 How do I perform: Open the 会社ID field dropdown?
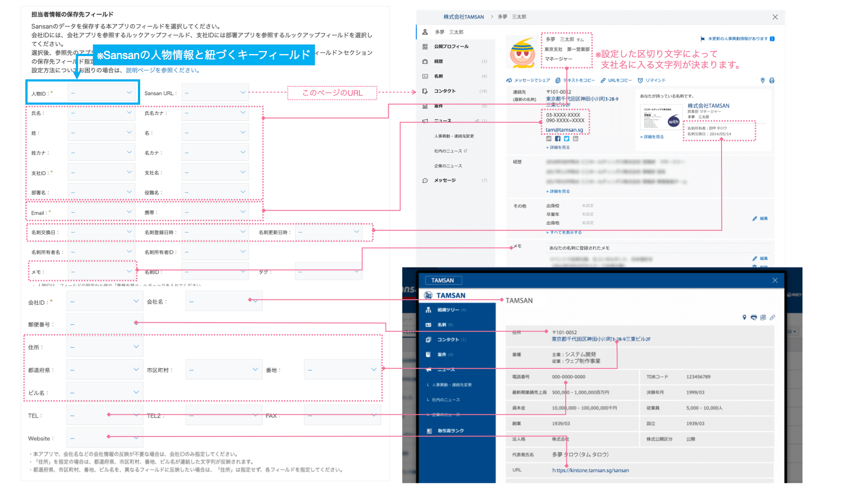tap(105, 301)
